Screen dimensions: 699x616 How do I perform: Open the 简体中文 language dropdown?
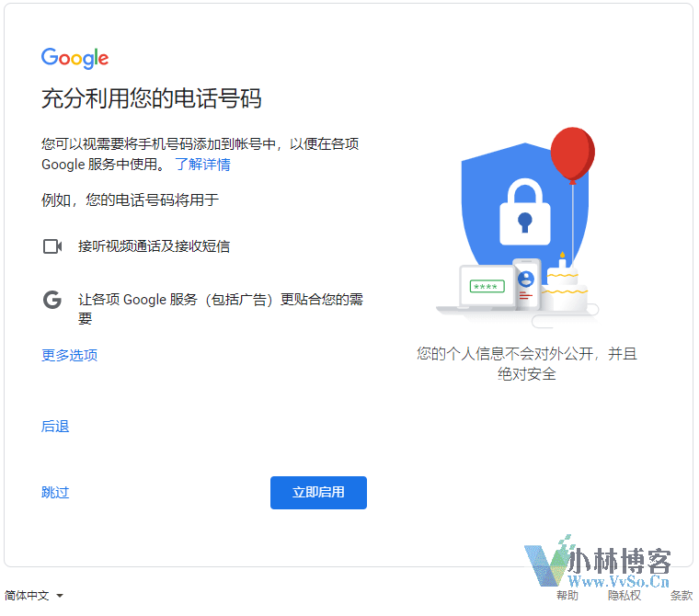tap(34, 596)
